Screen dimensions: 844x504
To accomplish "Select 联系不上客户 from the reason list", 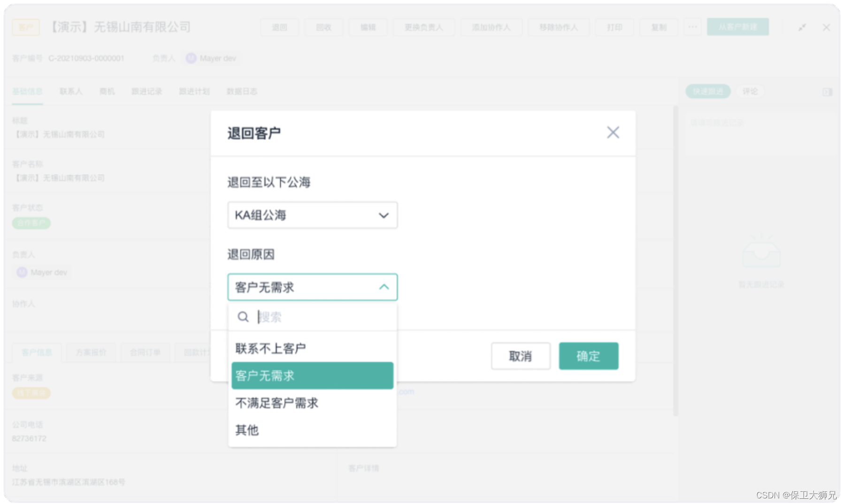I will 312,348.
